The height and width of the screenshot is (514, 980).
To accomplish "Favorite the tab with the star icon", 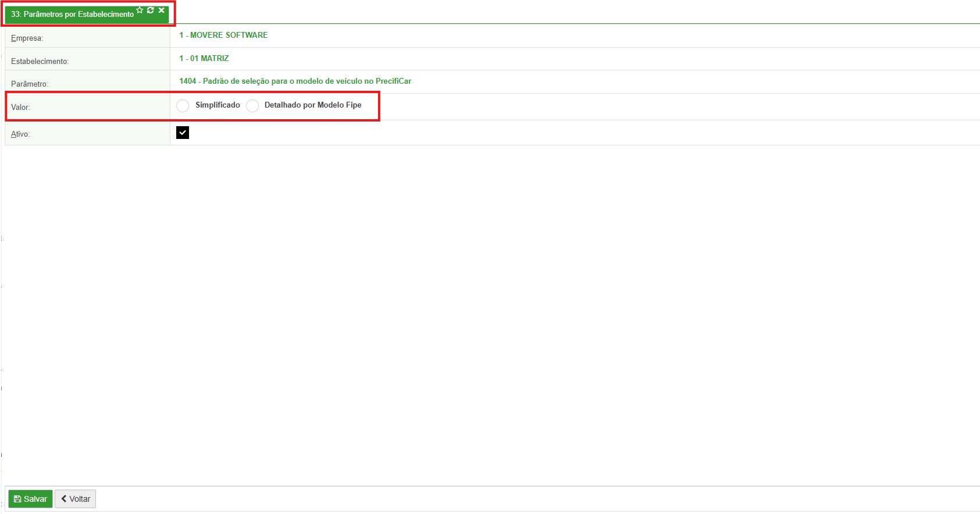I will pos(140,10).
